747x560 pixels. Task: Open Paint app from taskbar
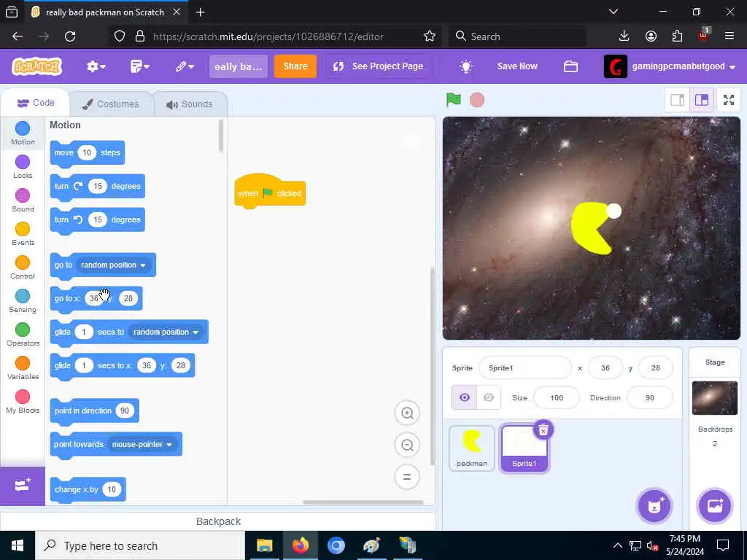[x=371, y=545]
